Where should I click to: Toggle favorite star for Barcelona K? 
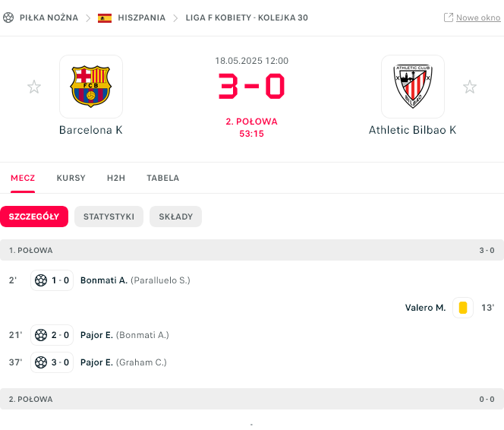34,87
